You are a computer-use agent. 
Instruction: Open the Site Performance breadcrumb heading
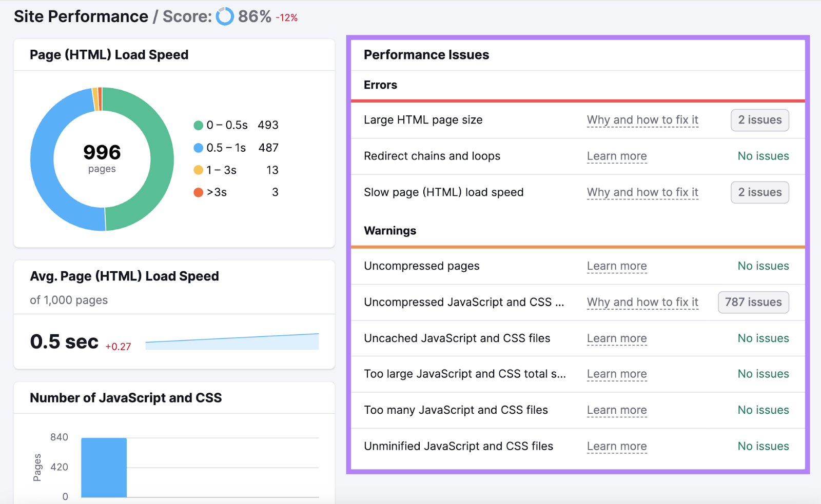(80, 16)
